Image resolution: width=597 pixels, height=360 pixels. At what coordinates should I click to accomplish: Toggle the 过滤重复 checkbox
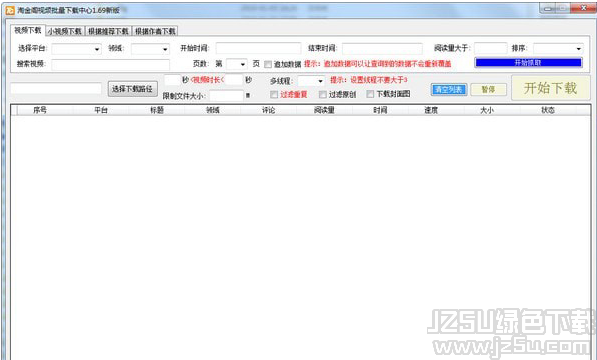274,94
